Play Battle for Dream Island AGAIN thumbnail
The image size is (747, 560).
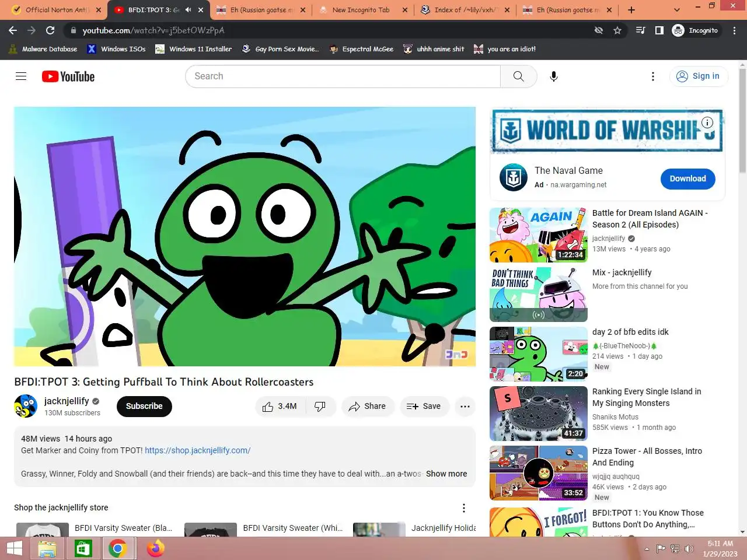point(539,235)
